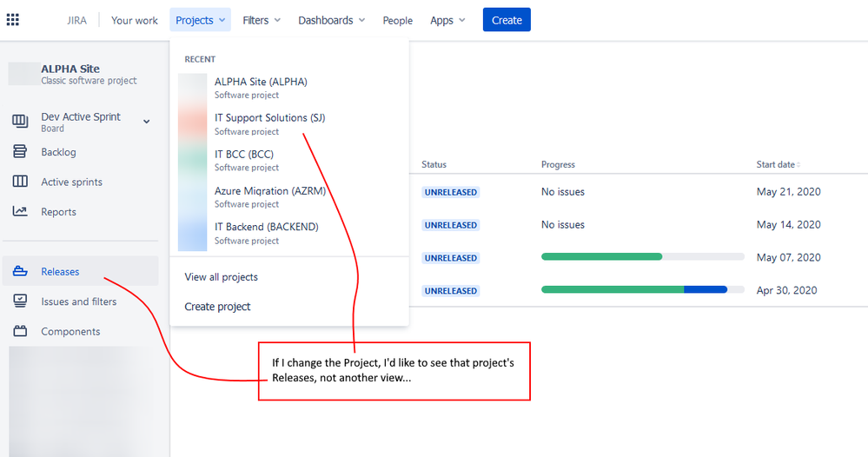This screenshot has height=457, width=868.
Task: Click the ALPHA Site project title
Action: click(70, 69)
